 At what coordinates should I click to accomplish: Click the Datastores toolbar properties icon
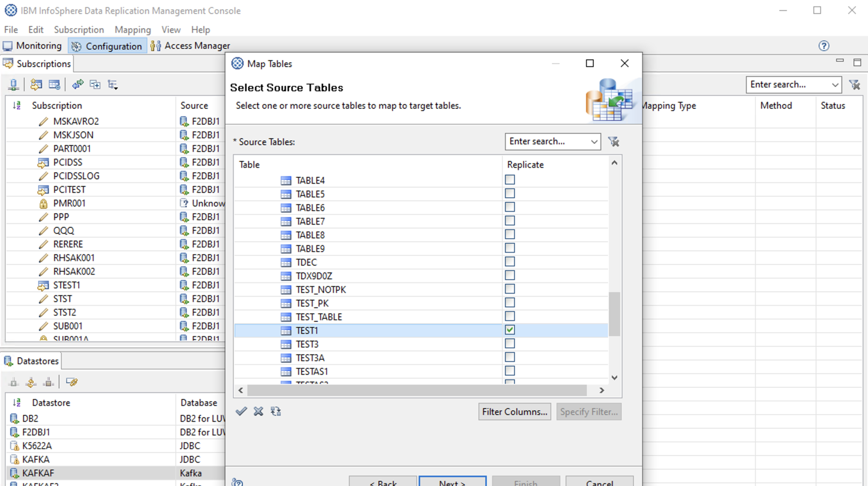[x=72, y=382]
